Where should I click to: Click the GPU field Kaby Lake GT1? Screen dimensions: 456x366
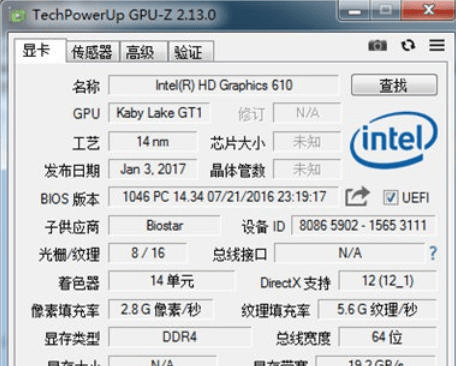[x=159, y=113]
